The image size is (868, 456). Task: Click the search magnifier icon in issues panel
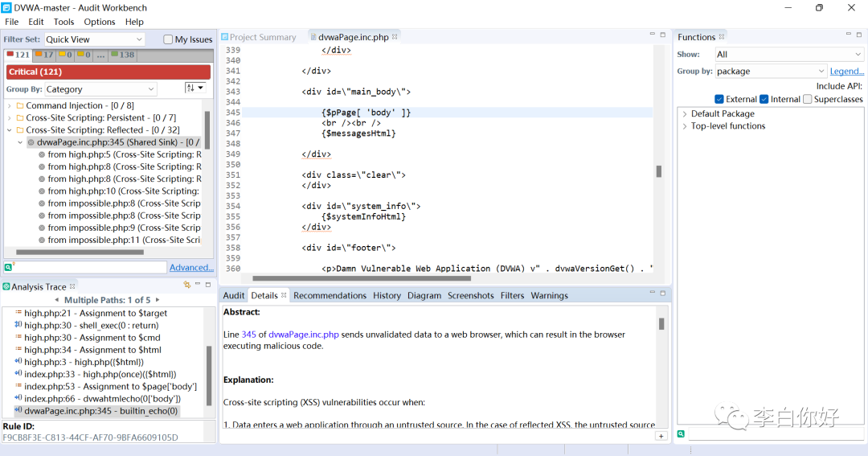tap(8, 267)
